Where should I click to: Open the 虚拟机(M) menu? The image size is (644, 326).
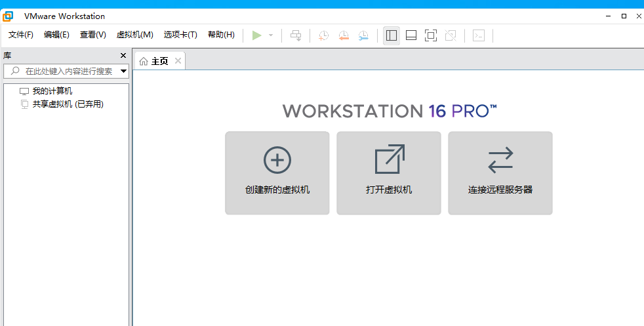[x=134, y=35]
